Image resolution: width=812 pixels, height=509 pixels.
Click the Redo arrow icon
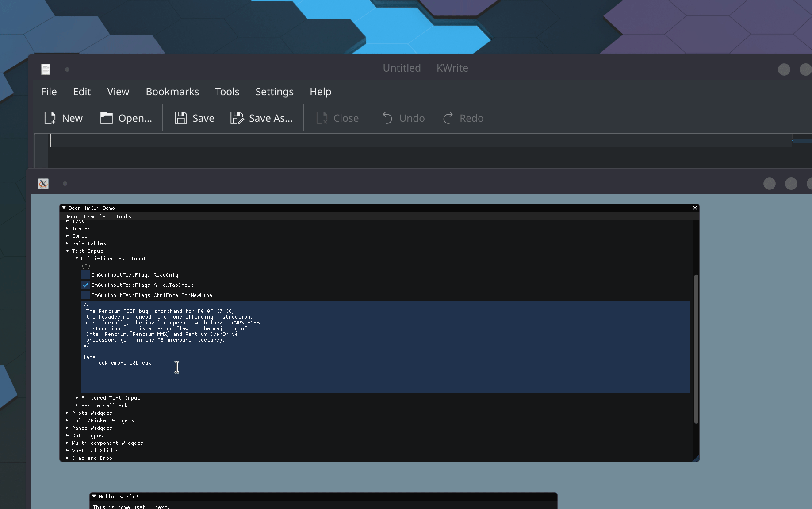tap(448, 118)
